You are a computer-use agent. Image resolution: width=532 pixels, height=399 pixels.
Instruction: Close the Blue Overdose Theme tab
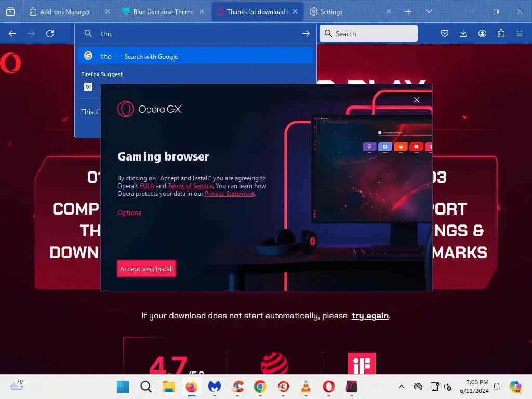202,11
